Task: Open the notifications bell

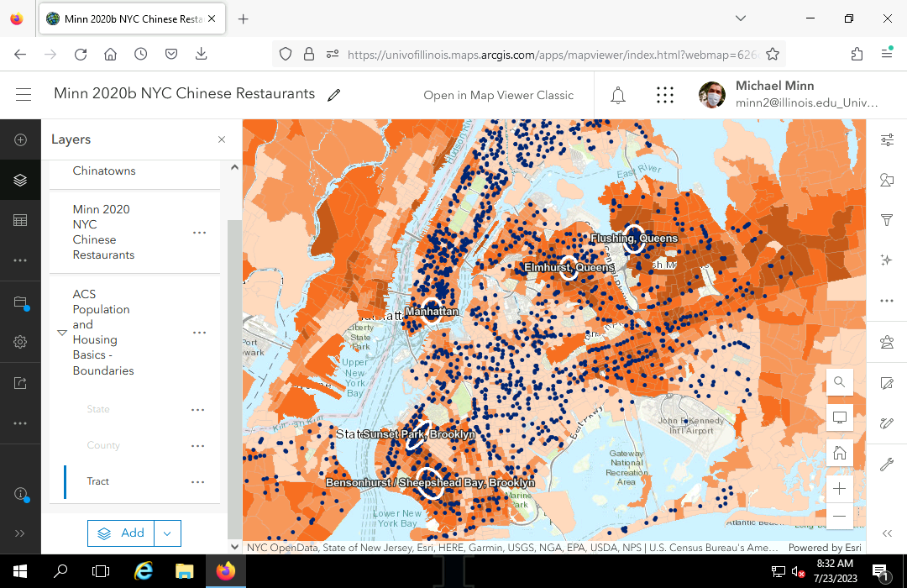Action: point(618,95)
